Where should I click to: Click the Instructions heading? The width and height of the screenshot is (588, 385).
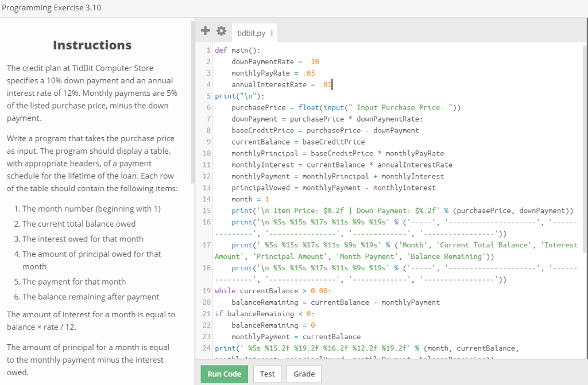coord(92,45)
